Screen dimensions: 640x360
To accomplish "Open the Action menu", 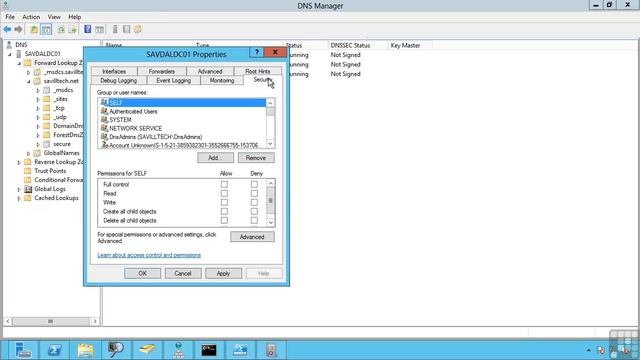I will click(31, 17).
